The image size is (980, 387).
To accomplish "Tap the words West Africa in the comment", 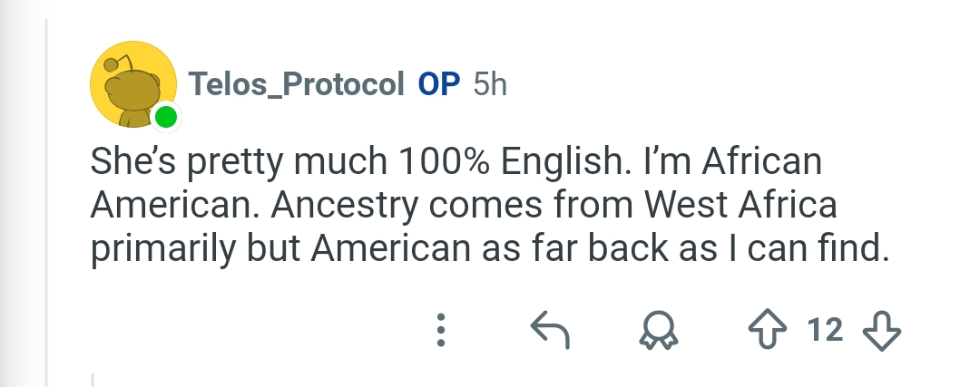I will (x=740, y=205).
